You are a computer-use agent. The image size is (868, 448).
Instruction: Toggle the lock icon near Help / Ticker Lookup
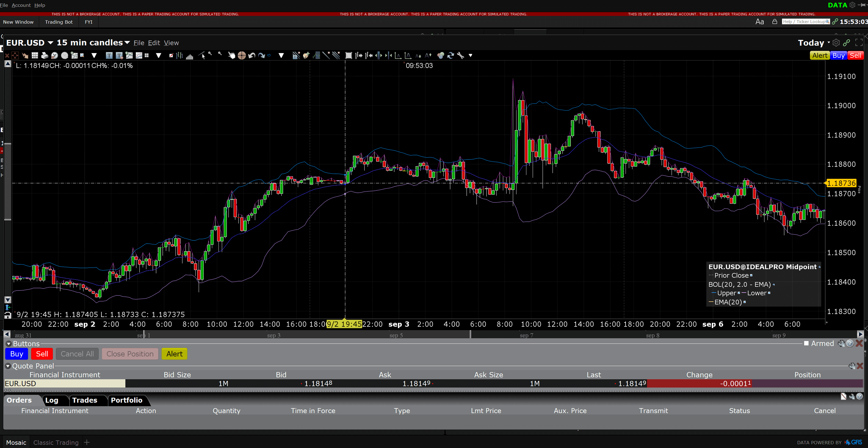[775, 21]
